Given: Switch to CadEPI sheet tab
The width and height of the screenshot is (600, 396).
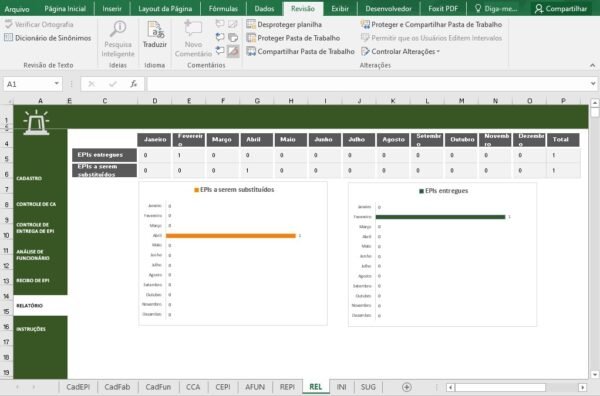Looking at the screenshot, I should click(78, 387).
